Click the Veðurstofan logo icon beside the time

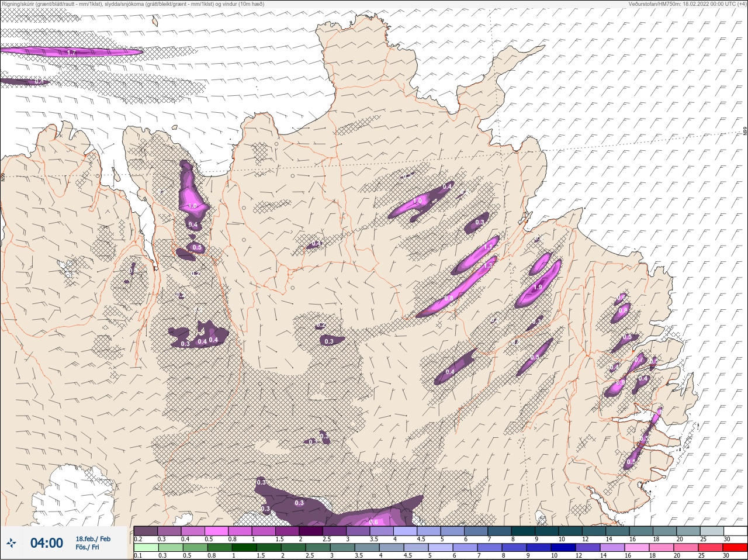pos(11,543)
